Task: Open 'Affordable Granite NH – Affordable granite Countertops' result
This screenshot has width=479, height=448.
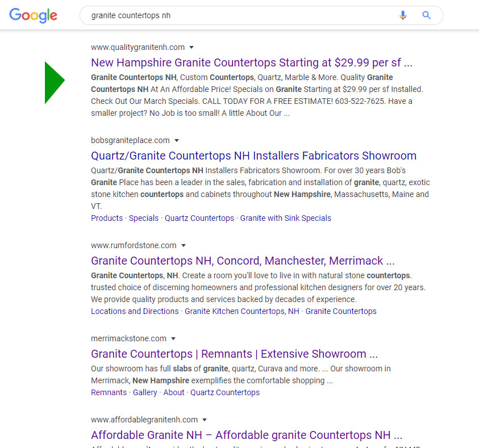Action: (x=247, y=435)
